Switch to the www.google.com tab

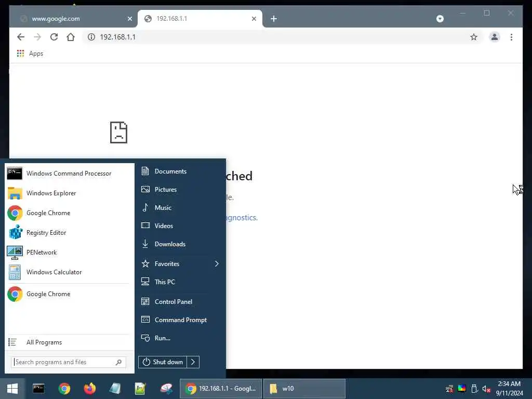coord(74,19)
